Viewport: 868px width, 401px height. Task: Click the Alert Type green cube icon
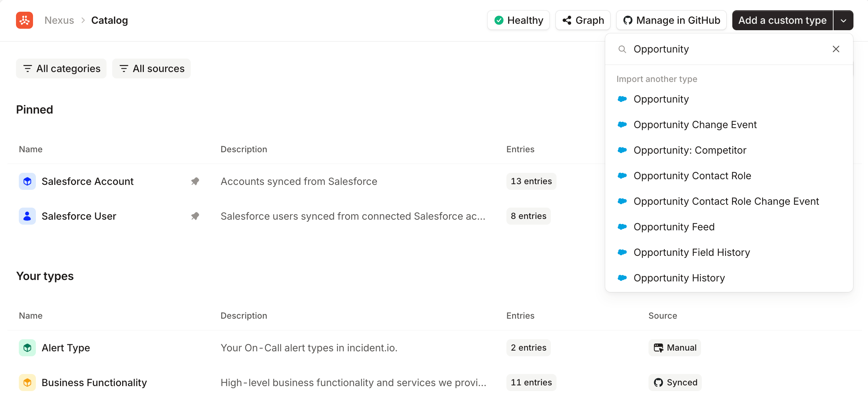tap(27, 348)
